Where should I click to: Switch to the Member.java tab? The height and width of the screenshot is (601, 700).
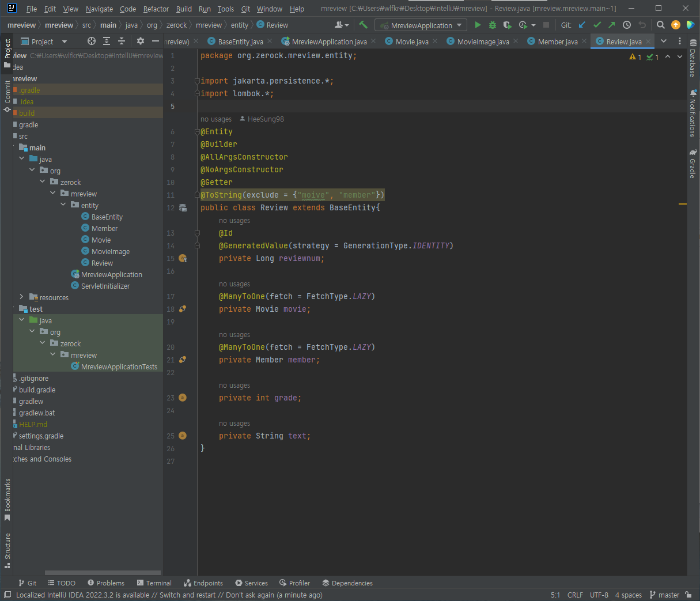[557, 41]
